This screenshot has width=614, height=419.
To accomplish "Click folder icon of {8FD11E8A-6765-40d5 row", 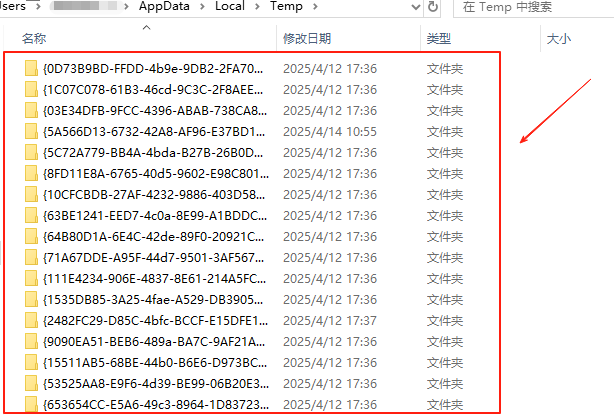I will point(31,173).
